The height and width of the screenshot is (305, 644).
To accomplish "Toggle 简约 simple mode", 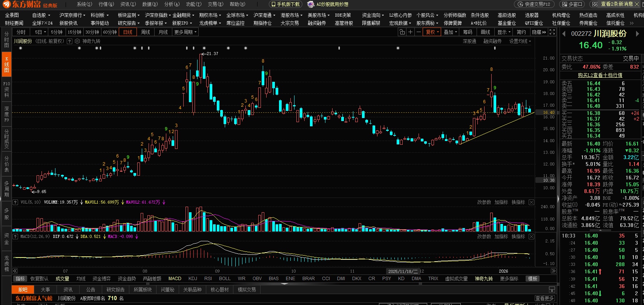I will pyautogui.click(x=521, y=32).
